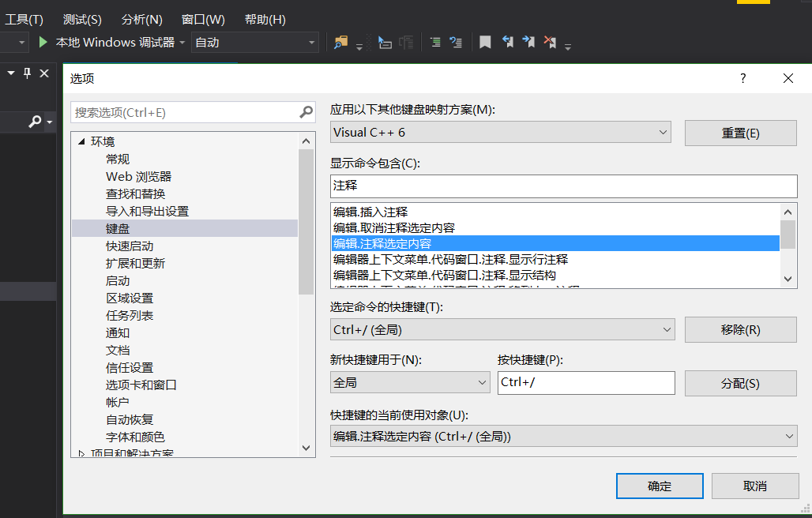812x518 pixels.
Task: Select 快速启动 in the options tree
Action: pos(130,246)
